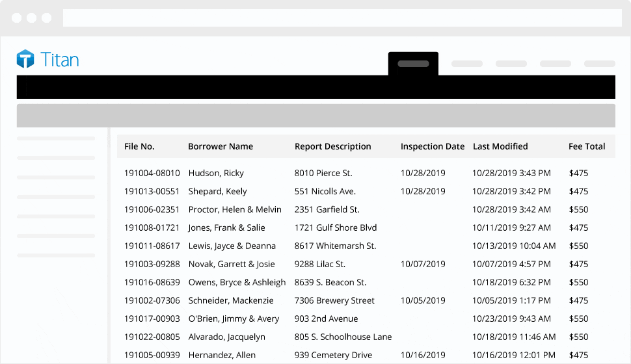The image size is (631, 364).
Task: Select borrower Proctor, Helen & Melvin
Action: 235,209
